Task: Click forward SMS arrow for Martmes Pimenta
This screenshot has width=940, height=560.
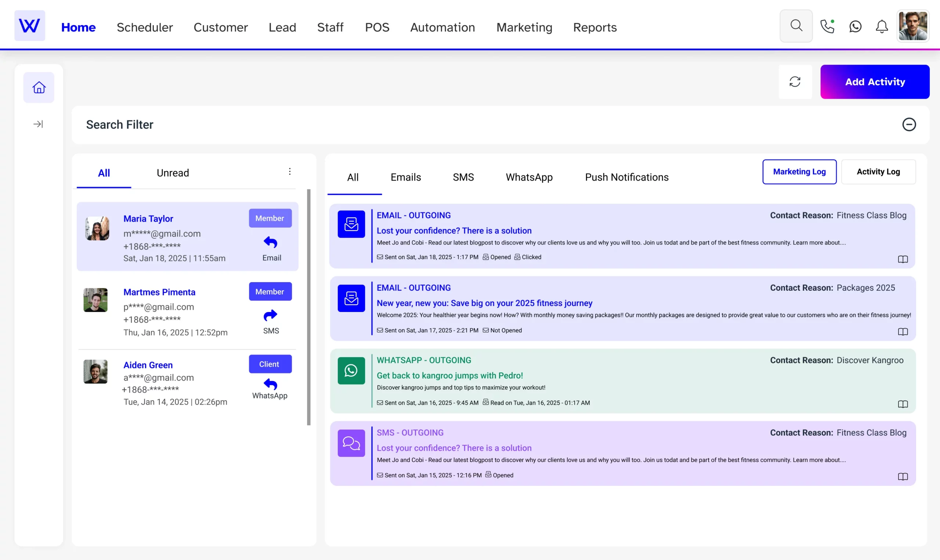Action: point(270,315)
